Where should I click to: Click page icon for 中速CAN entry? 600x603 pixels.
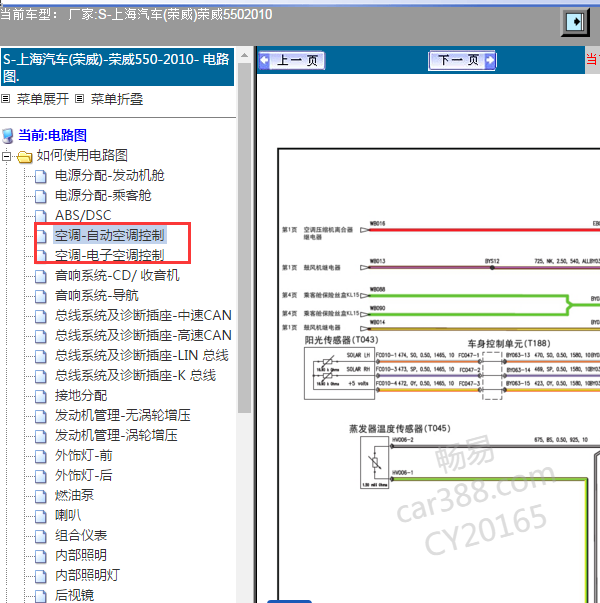(41, 316)
